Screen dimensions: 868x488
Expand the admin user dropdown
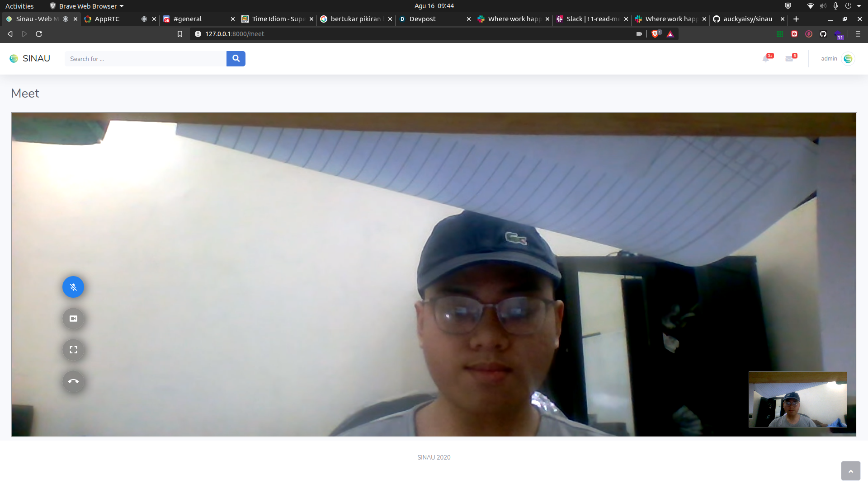[x=837, y=59]
